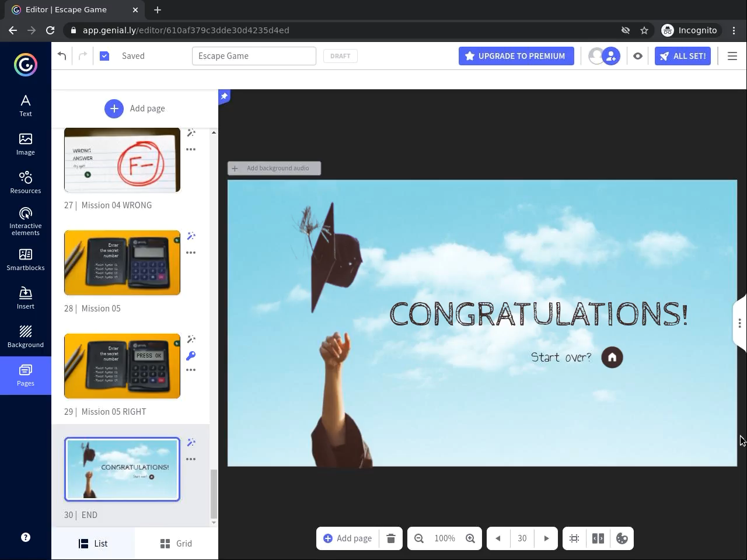Click the UPGRADE TO PREMIUM button
Image resolution: width=747 pixels, height=560 pixels.
pyautogui.click(x=516, y=56)
